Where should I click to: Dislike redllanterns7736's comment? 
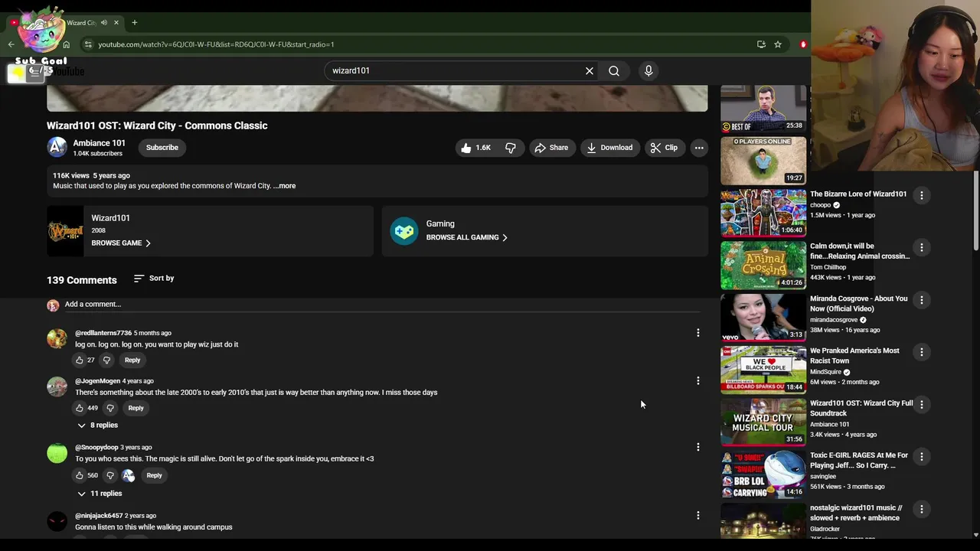(x=107, y=360)
